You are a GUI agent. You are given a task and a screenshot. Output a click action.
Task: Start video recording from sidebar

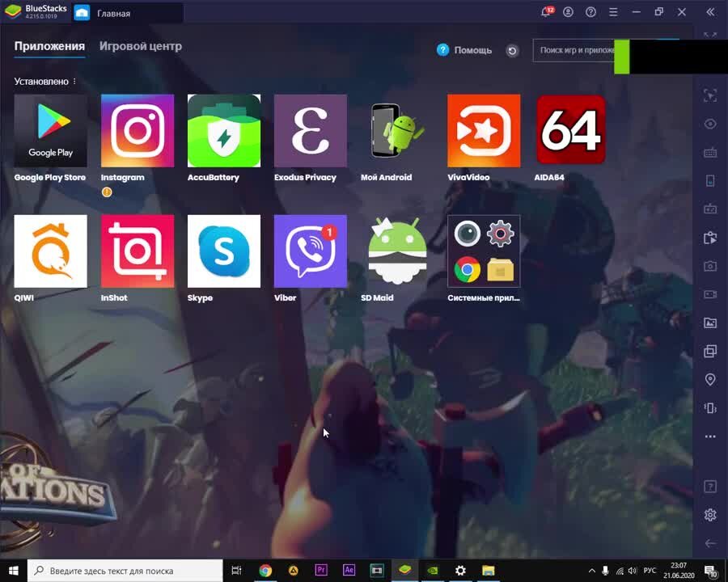point(710,294)
